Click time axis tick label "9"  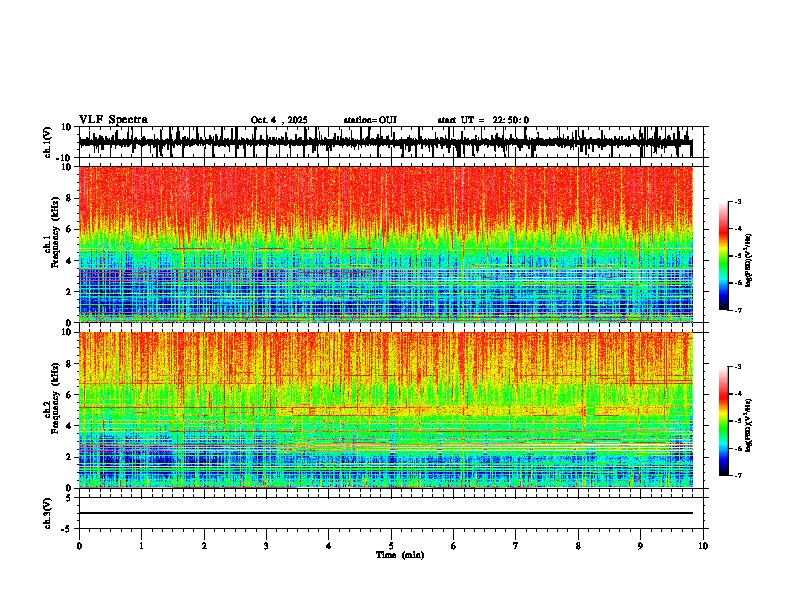[640, 546]
